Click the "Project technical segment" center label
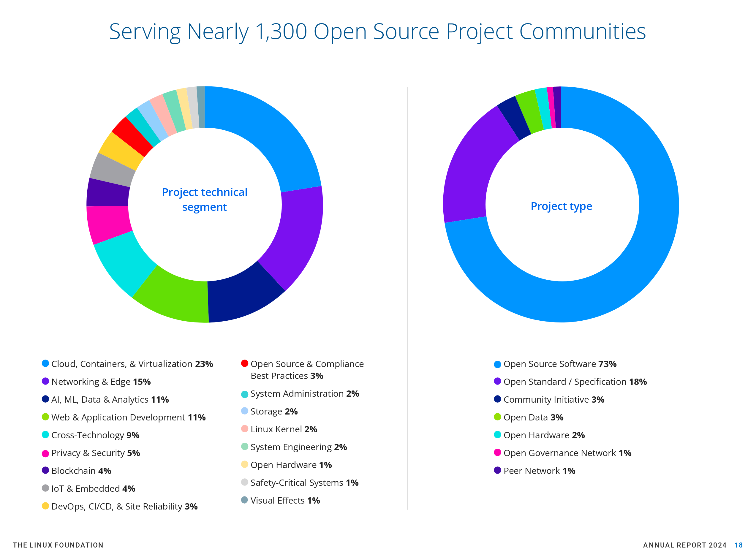The width and height of the screenshot is (748, 560). (x=205, y=200)
